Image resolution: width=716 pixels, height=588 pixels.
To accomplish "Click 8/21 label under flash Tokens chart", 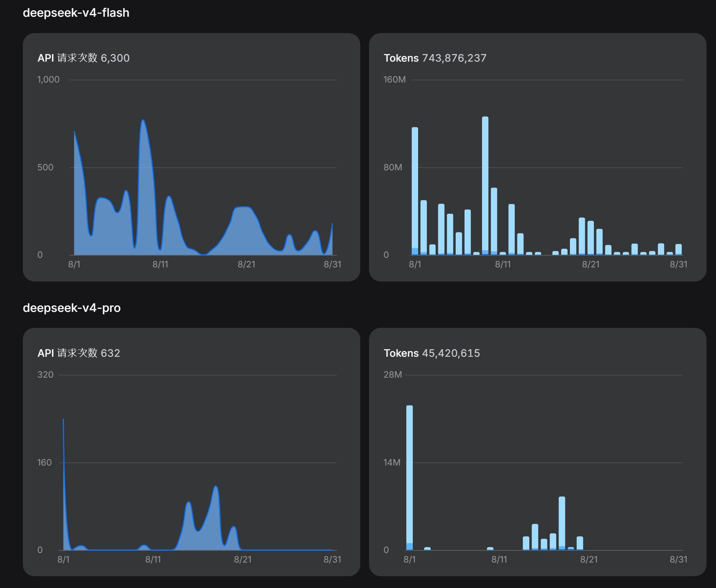I will tap(591, 264).
